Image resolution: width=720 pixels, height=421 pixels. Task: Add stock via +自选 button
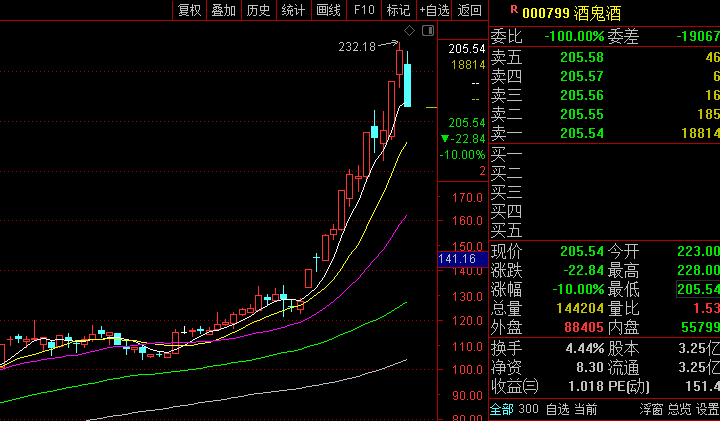pyautogui.click(x=434, y=10)
